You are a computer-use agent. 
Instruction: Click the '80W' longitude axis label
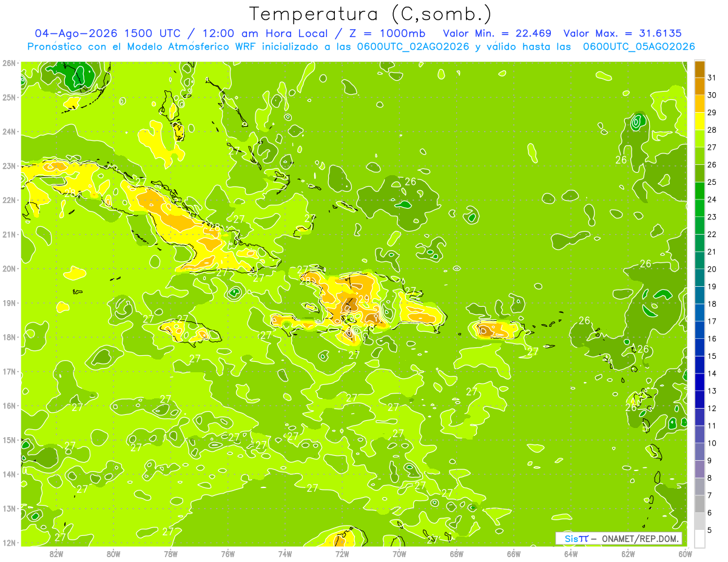coord(113,554)
